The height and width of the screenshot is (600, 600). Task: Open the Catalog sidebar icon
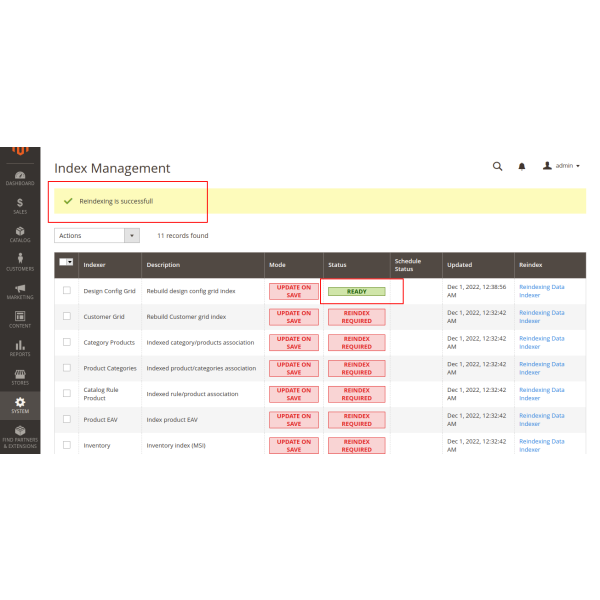[x=20, y=234]
